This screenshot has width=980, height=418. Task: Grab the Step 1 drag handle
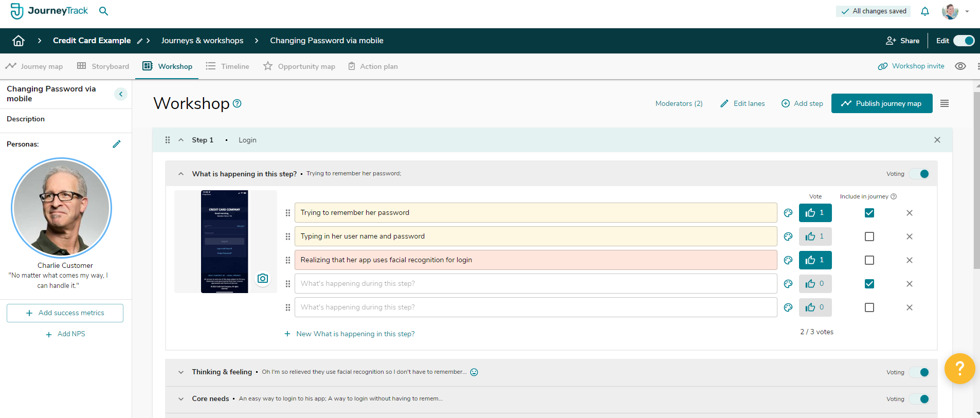pyautogui.click(x=168, y=140)
